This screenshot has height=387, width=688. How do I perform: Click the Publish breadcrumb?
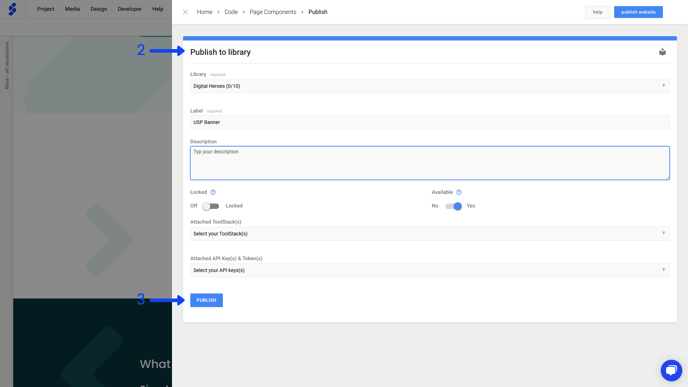pos(318,12)
